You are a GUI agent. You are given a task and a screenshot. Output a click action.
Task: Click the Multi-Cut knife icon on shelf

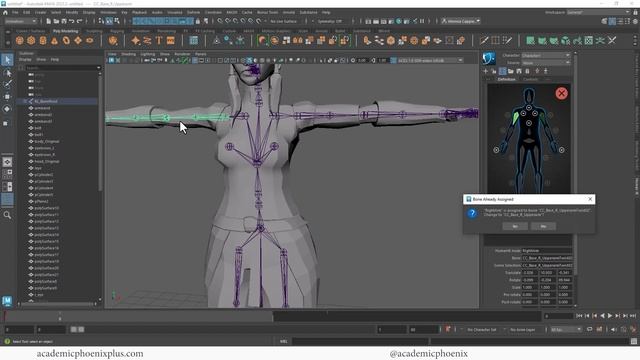tap(484, 40)
